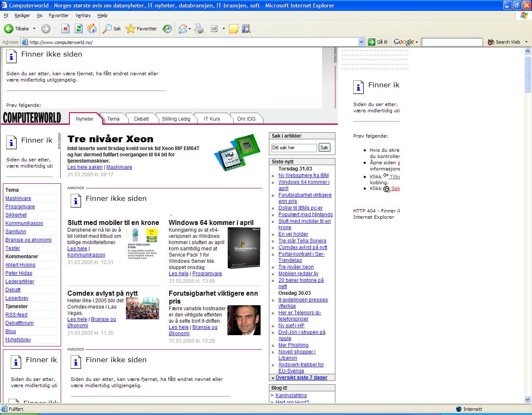
Task: Click the man's portrait photo
Action: click(x=244, y=320)
